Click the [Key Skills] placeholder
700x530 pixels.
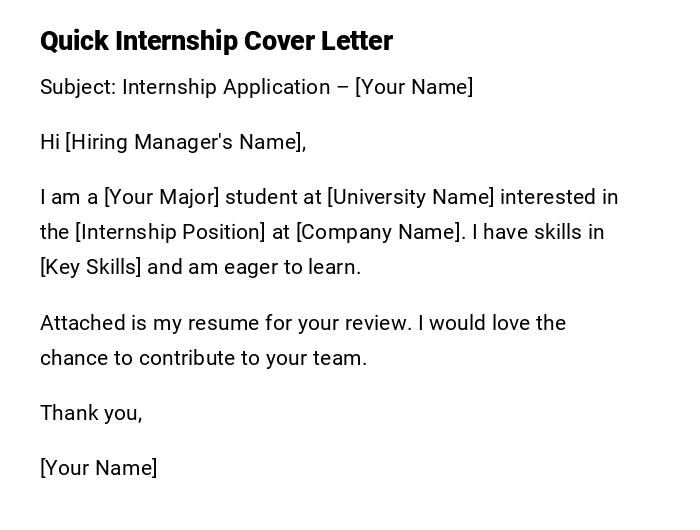(x=91, y=267)
